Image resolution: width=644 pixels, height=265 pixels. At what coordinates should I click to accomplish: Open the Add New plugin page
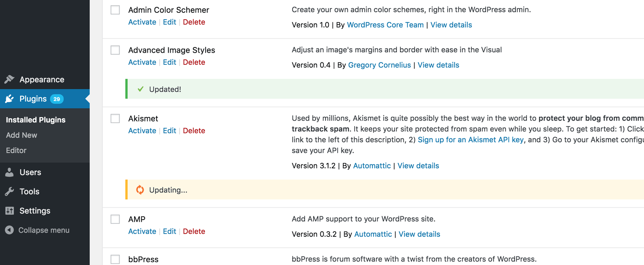21,135
